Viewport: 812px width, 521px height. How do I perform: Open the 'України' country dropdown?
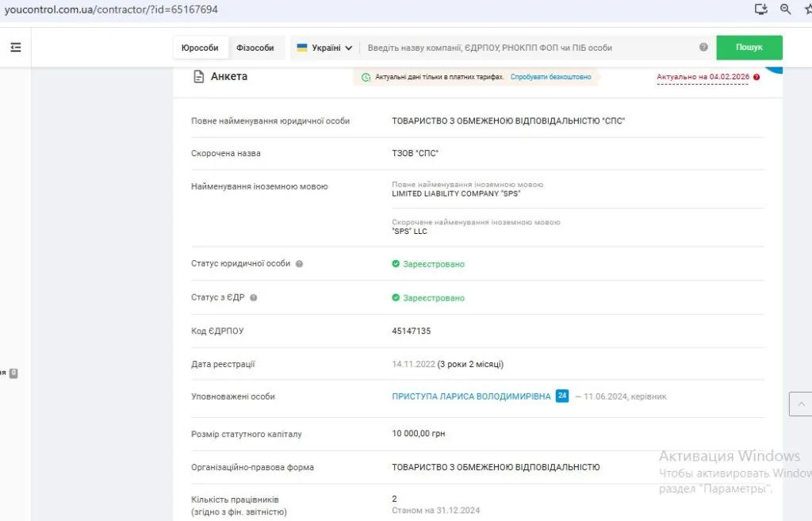(324, 48)
